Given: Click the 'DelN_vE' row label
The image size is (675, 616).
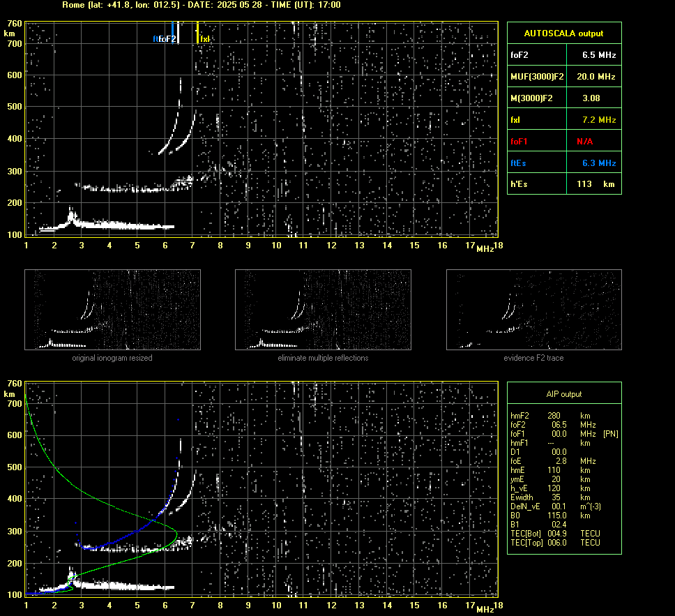Looking at the screenshot, I should tap(525, 506).
